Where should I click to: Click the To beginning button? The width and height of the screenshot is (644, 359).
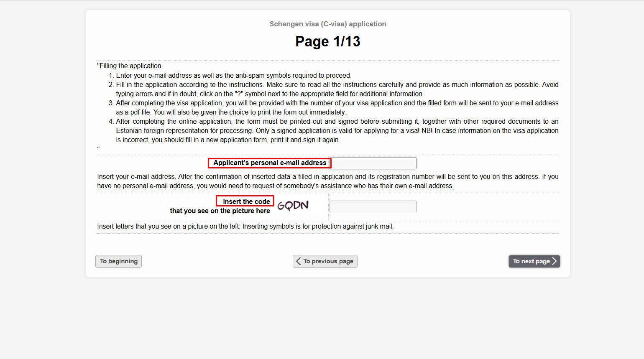pyautogui.click(x=118, y=261)
